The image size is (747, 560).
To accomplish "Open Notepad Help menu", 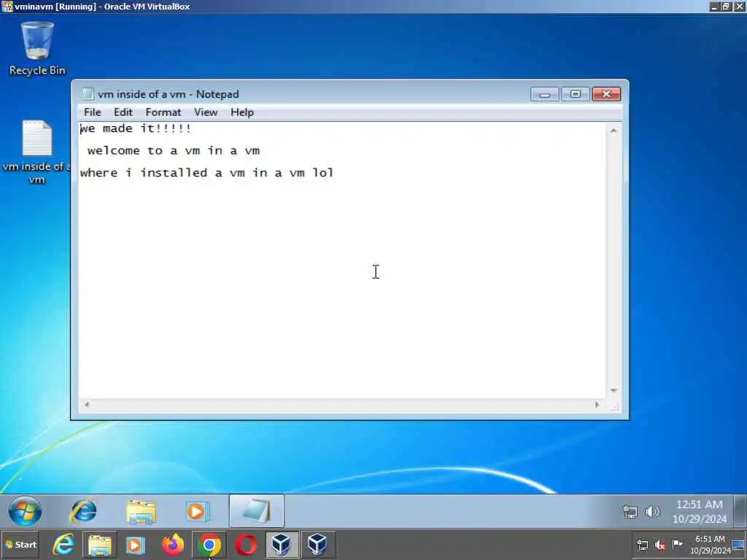I will tap(242, 112).
